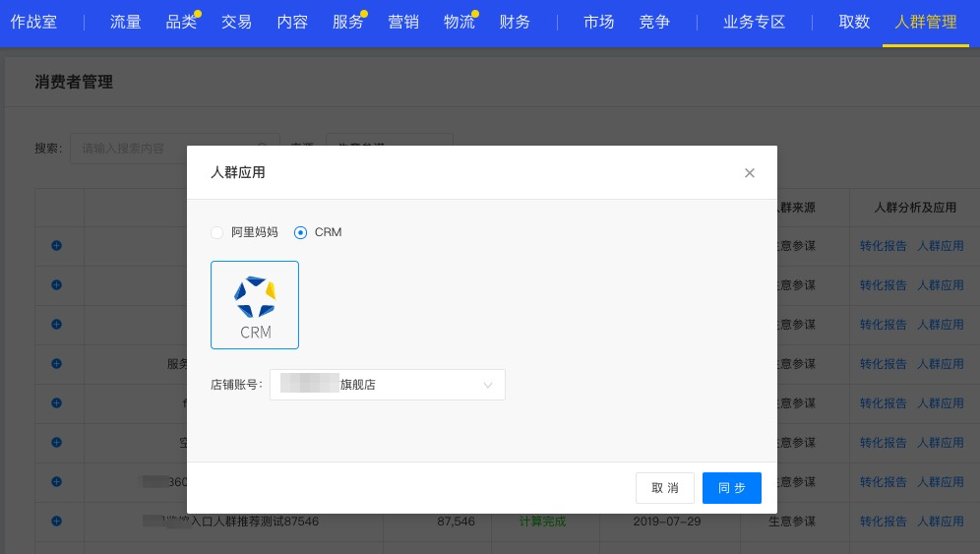Expand the fifth table row plus icon
Viewport: 980px width, 554px height.
(x=57, y=403)
